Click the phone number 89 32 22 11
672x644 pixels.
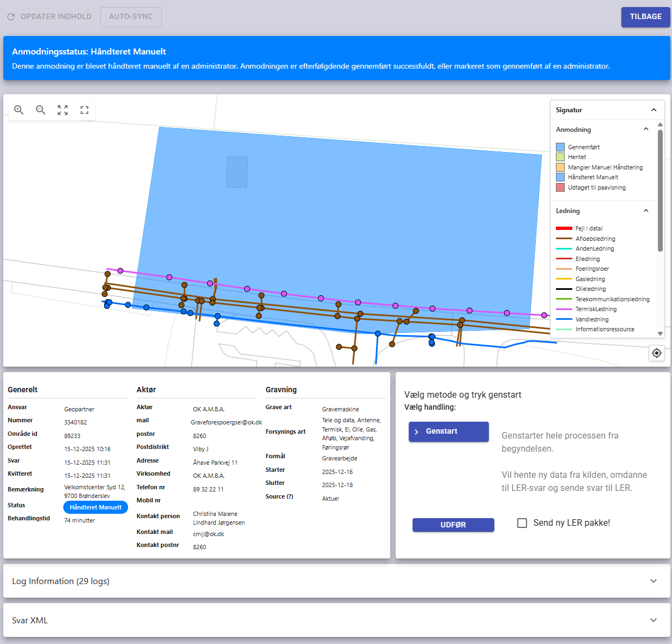(x=208, y=489)
